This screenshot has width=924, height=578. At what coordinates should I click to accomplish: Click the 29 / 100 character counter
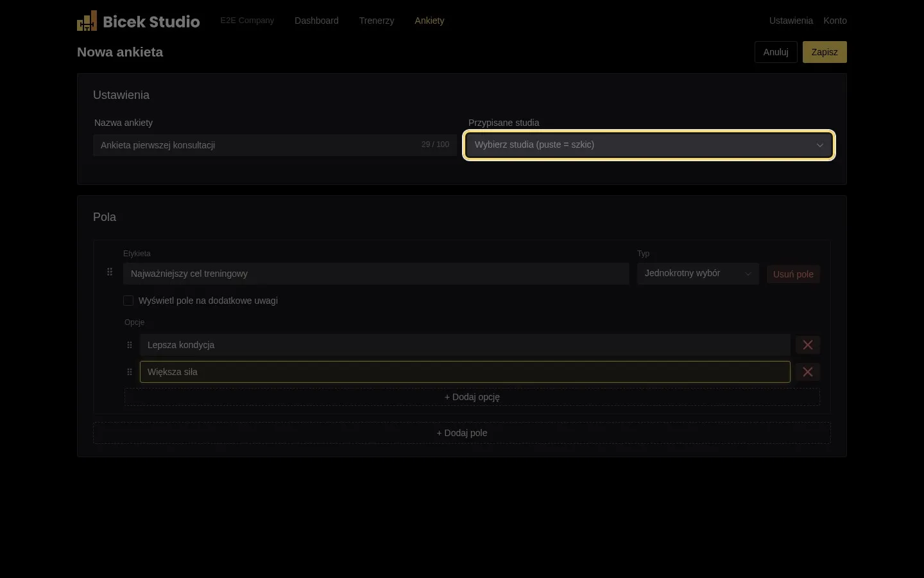(435, 144)
